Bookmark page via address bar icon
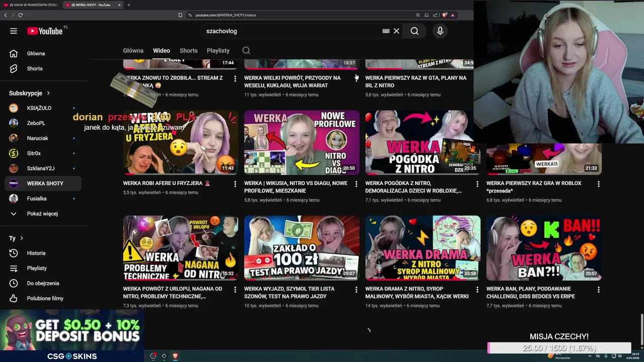 [180, 15]
